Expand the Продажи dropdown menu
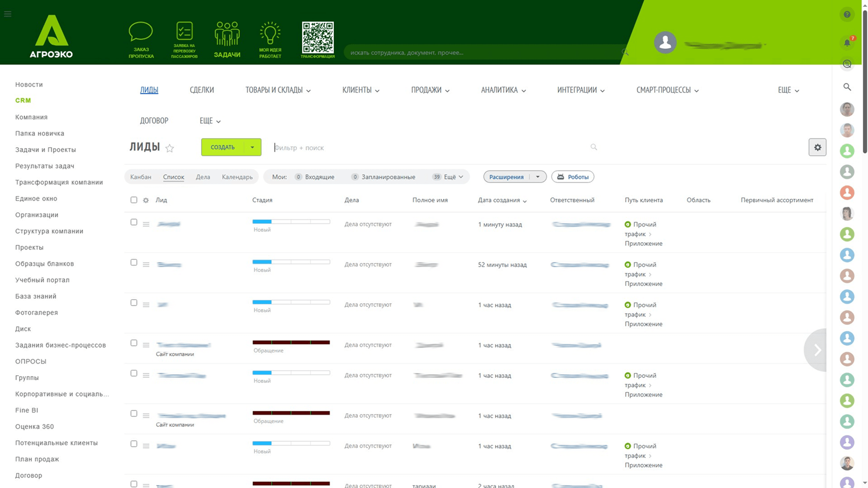 pyautogui.click(x=430, y=90)
